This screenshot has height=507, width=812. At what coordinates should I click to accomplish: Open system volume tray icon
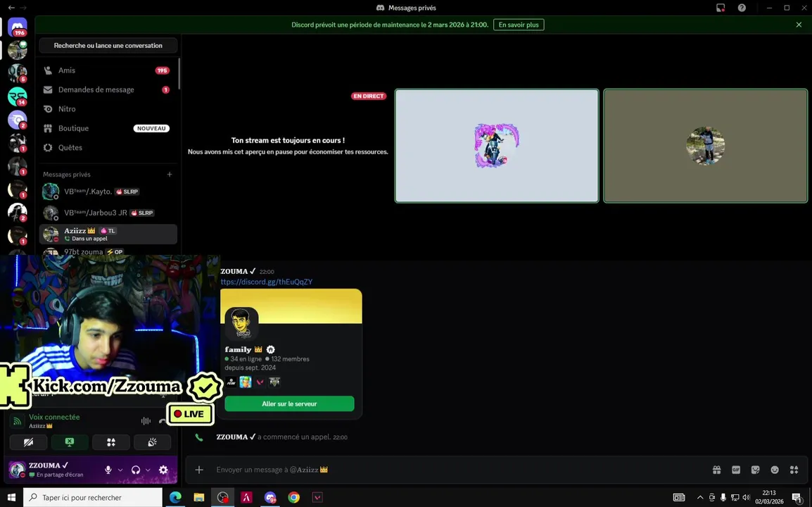click(747, 497)
